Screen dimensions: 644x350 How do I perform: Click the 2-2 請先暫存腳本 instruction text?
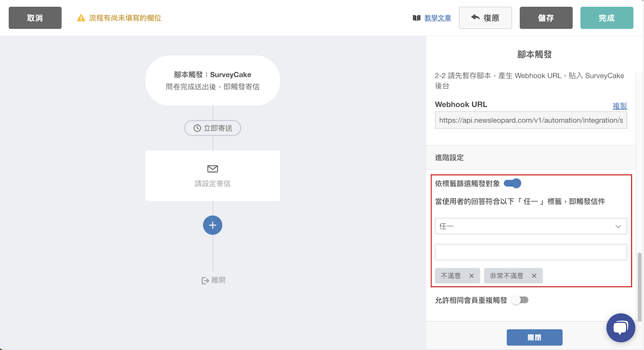click(x=529, y=81)
